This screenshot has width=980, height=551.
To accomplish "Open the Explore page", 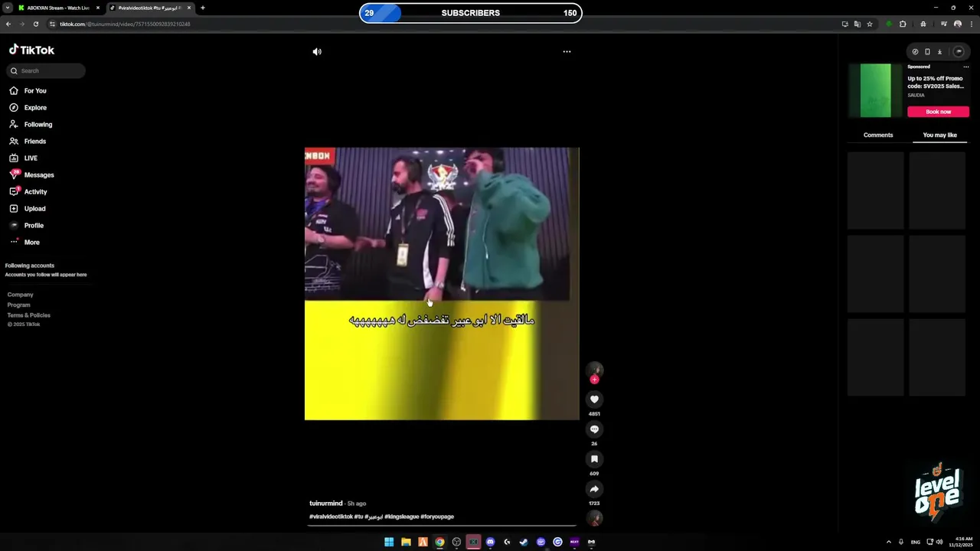I will (28, 108).
